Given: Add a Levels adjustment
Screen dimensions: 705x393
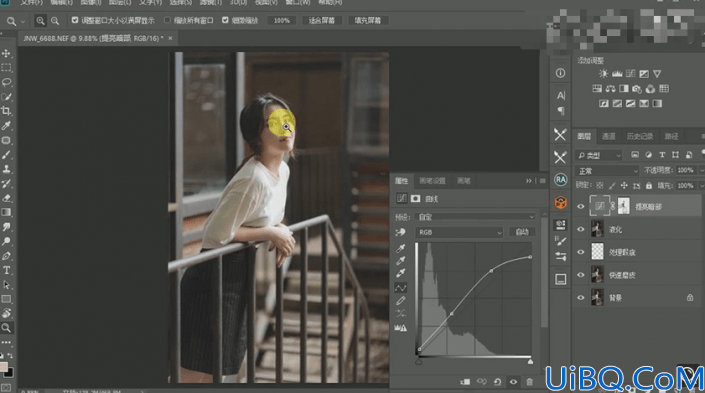Looking at the screenshot, I should [x=617, y=73].
